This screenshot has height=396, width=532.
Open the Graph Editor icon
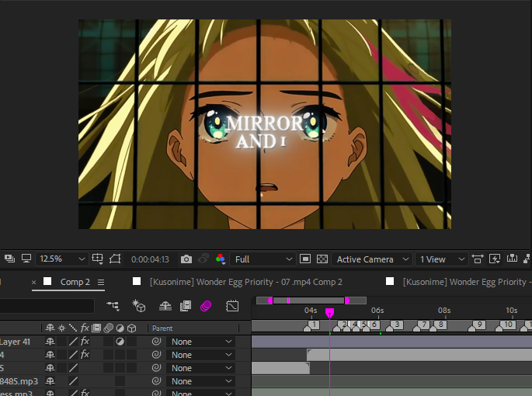[x=232, y=306]
